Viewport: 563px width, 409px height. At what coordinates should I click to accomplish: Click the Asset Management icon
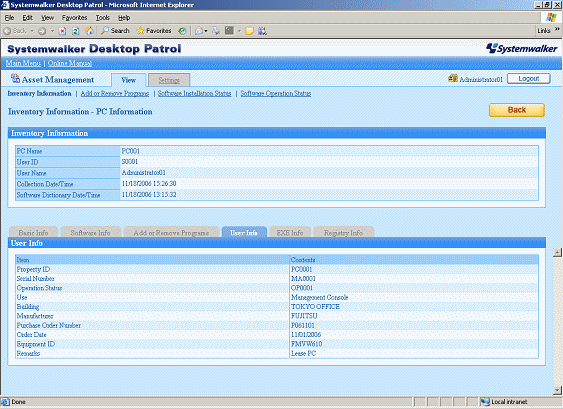15,78
